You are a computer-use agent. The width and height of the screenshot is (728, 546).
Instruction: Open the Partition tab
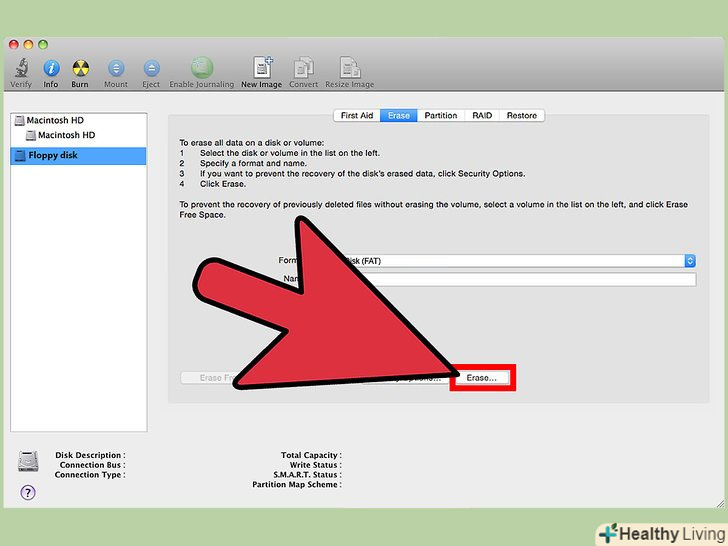[441, 116]
